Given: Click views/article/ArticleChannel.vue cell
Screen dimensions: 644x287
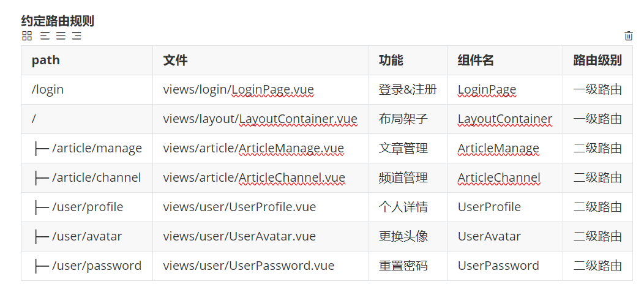Looking at the screenshot, I should click(x=261, y=178).
